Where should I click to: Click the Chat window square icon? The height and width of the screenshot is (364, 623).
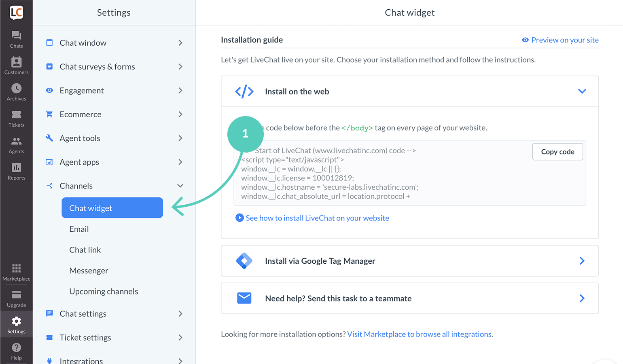[x=49, y=42]
